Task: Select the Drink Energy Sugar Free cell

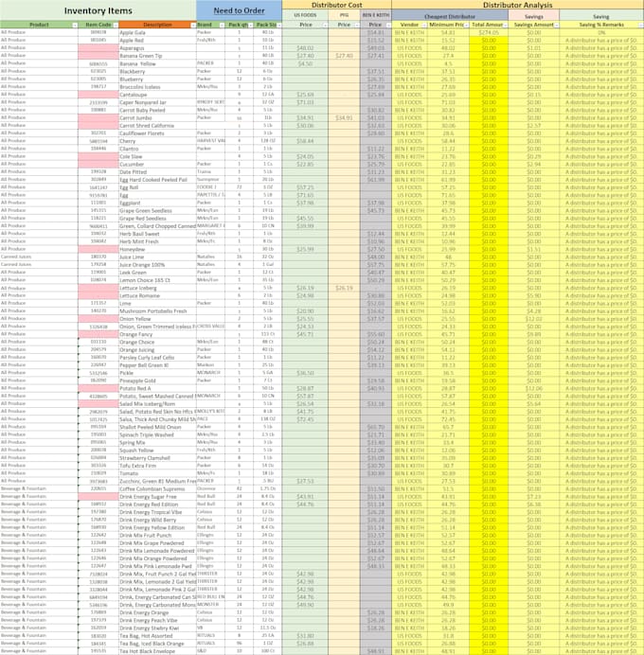Action: point(157,496)
